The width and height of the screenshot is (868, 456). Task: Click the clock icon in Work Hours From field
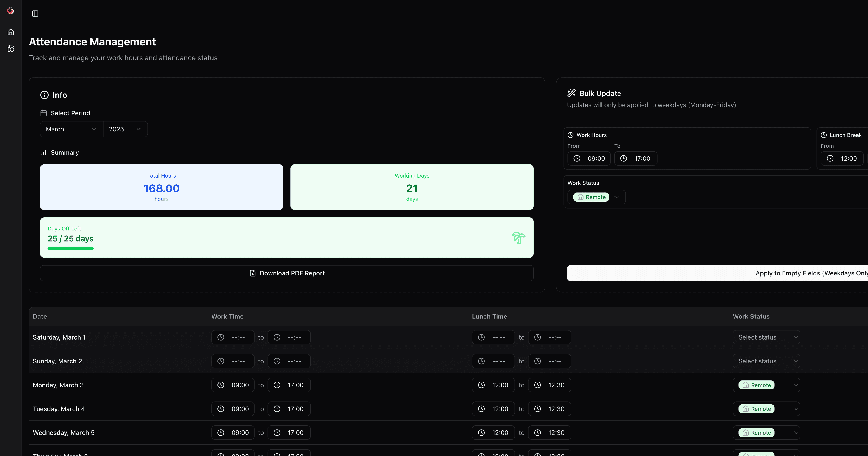point(577,158)
